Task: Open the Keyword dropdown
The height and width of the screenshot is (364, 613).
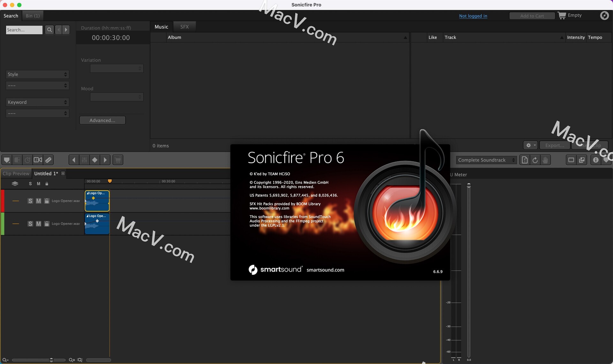Action: point(37,102)
